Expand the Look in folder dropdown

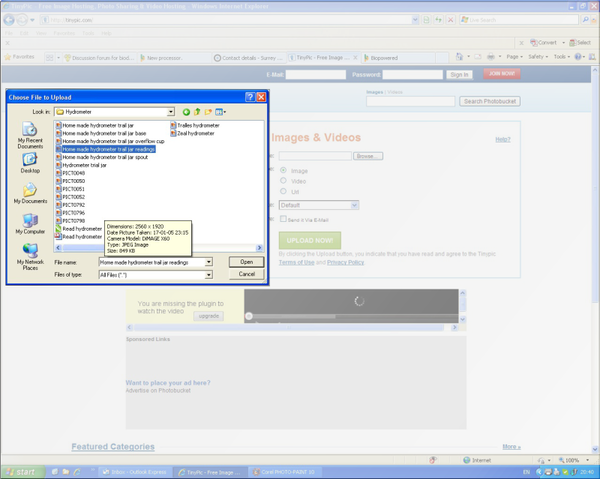(x=171, y=112)
